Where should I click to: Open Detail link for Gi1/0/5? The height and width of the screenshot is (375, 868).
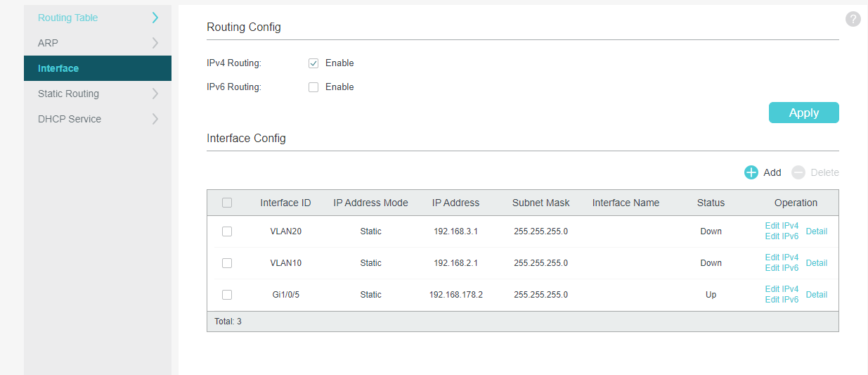coord(816,295)
